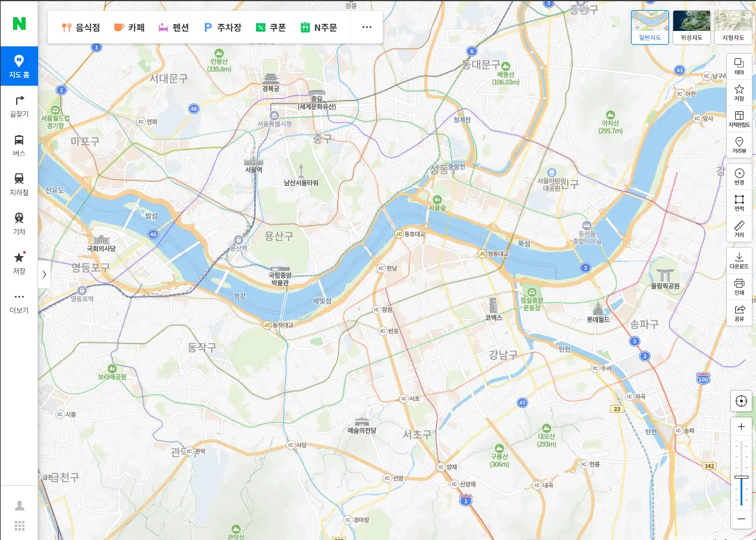Filter by 펜션 pensions

point(174,27)
